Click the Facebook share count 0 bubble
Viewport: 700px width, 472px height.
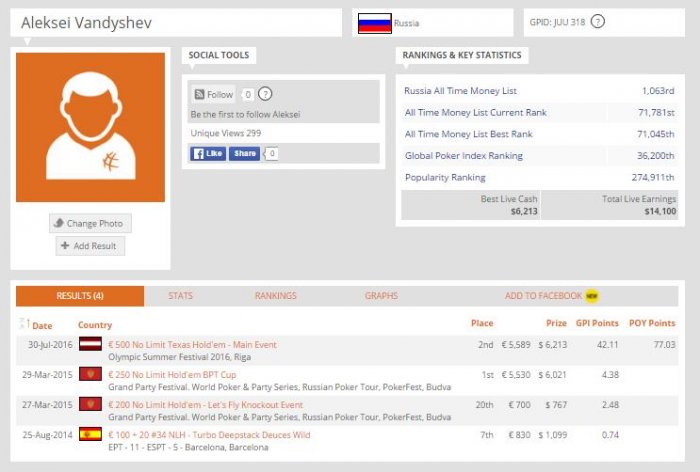[x=271, y=154]
